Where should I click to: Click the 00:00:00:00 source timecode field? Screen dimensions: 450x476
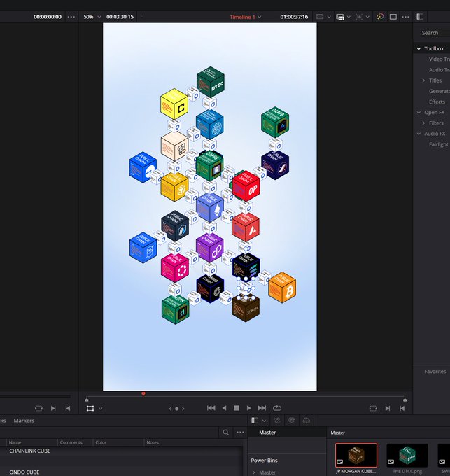pos(48,17)
